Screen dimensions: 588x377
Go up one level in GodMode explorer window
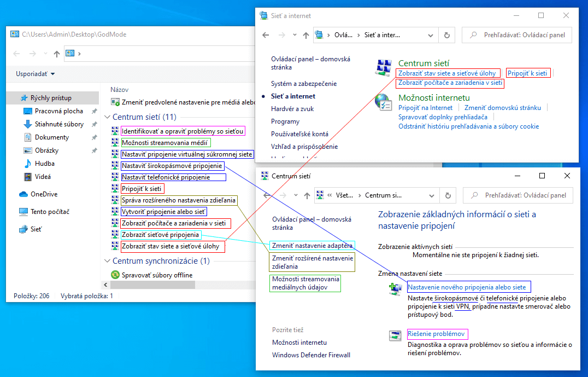tap(57, 54)
